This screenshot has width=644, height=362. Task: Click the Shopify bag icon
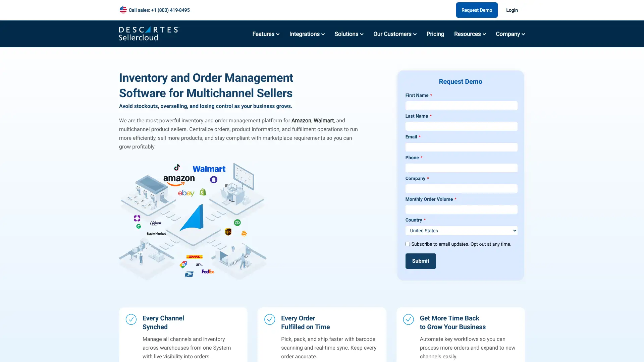tap(203, 192)
